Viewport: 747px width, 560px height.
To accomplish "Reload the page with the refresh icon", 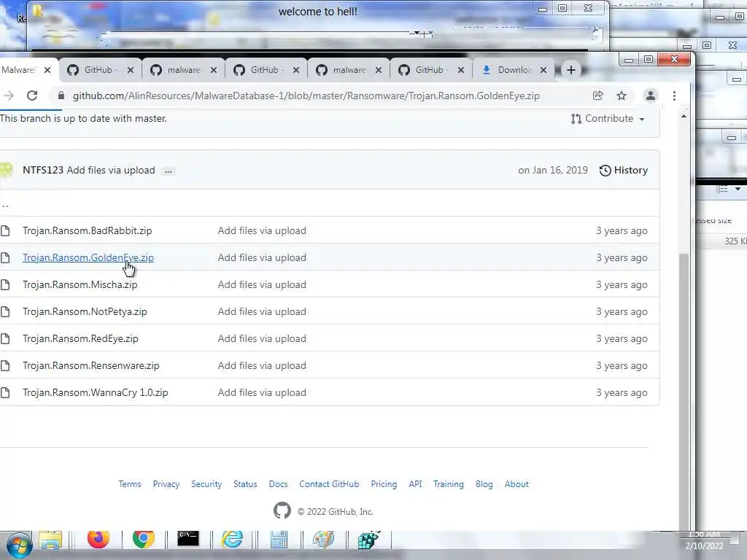I will [x=32, y=96].
